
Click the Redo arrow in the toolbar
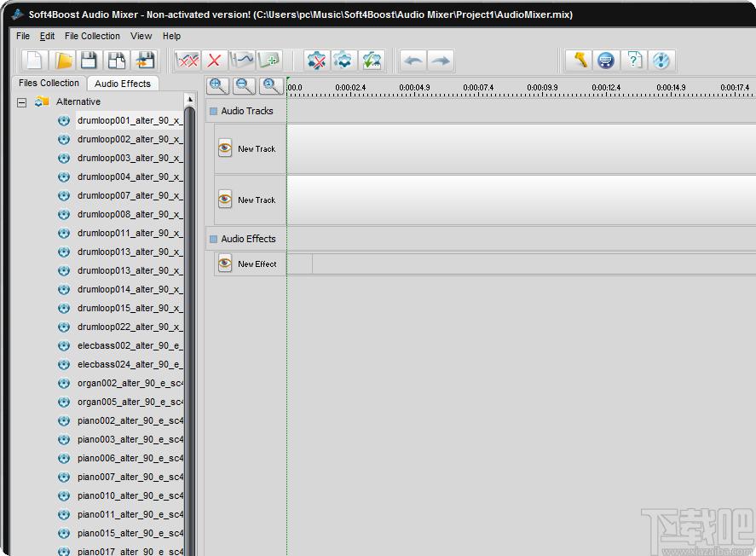pos(441,61)
